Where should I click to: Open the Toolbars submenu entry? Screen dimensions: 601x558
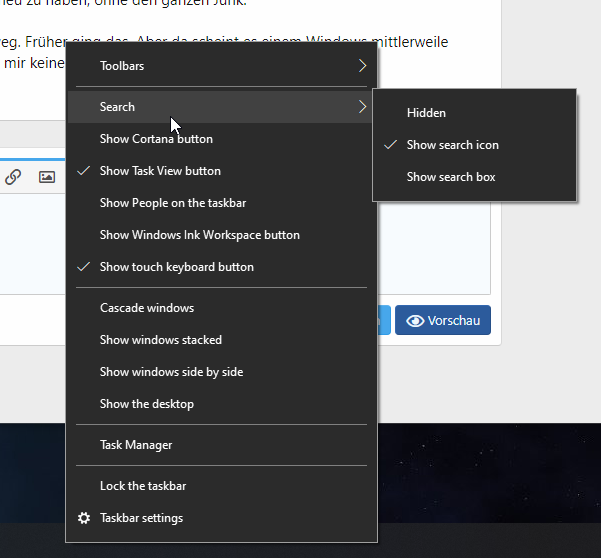221,66
